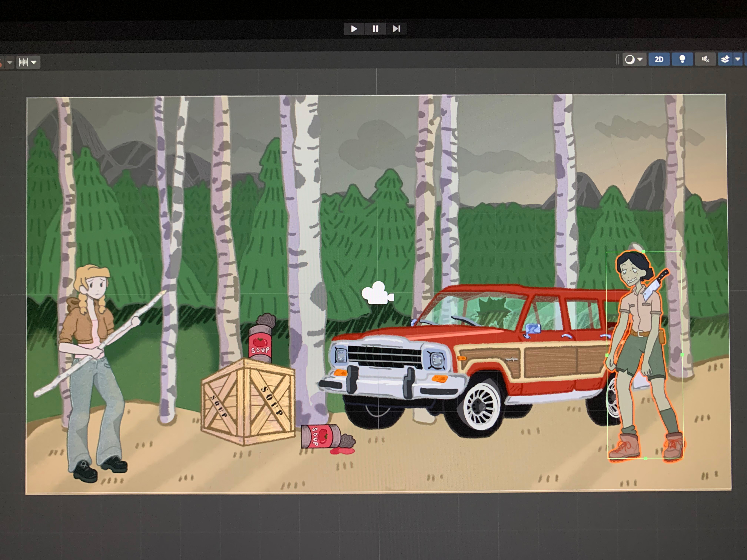Toggle the scene audio mute button

(x=705, y=59)
